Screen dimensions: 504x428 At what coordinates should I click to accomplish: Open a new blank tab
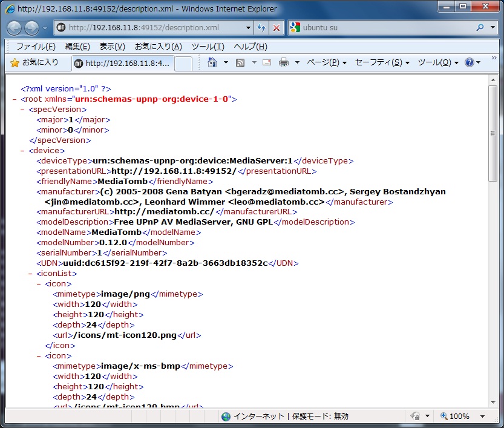(183, 64)
